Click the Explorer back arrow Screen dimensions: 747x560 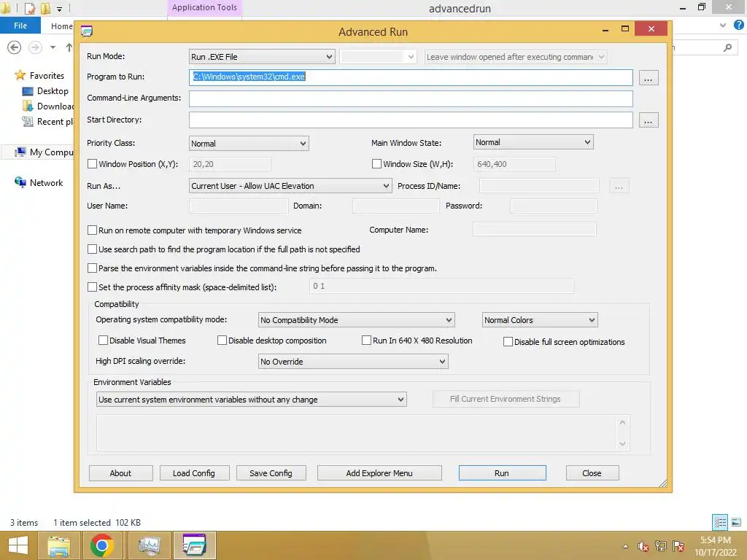pos(15,47)
